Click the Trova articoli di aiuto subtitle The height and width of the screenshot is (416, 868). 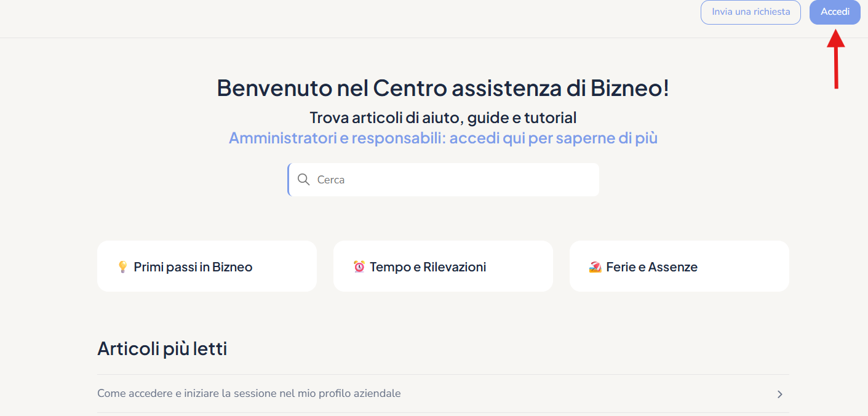(x=443, y=118)
